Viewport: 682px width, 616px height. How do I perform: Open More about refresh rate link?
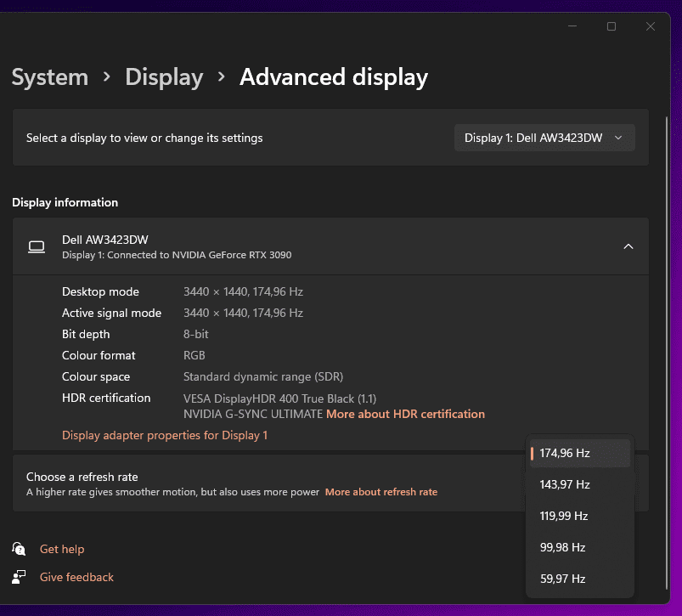[381, 492]
